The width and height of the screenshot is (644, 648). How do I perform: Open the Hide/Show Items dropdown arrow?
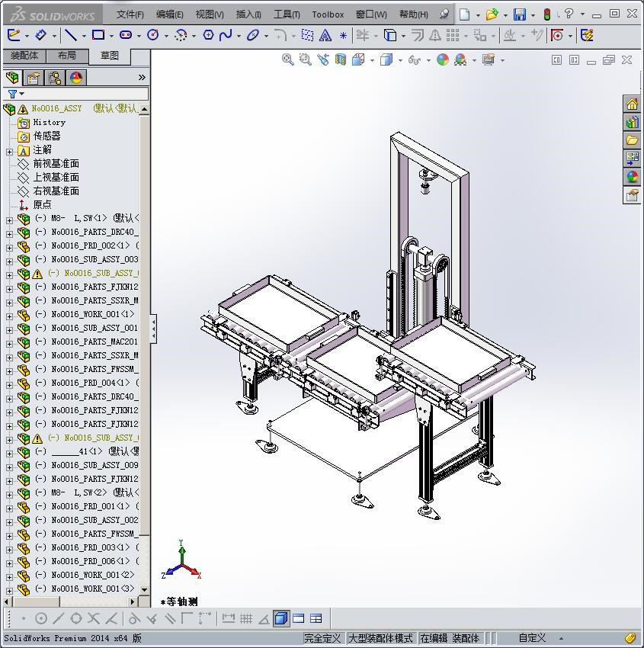(428, 60)
